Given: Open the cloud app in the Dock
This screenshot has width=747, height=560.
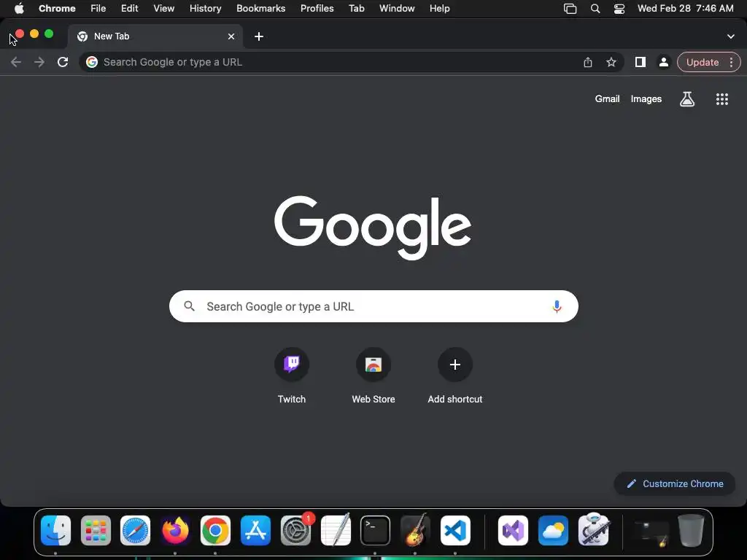Looking at the screenshot, I should tap(553, 531).
